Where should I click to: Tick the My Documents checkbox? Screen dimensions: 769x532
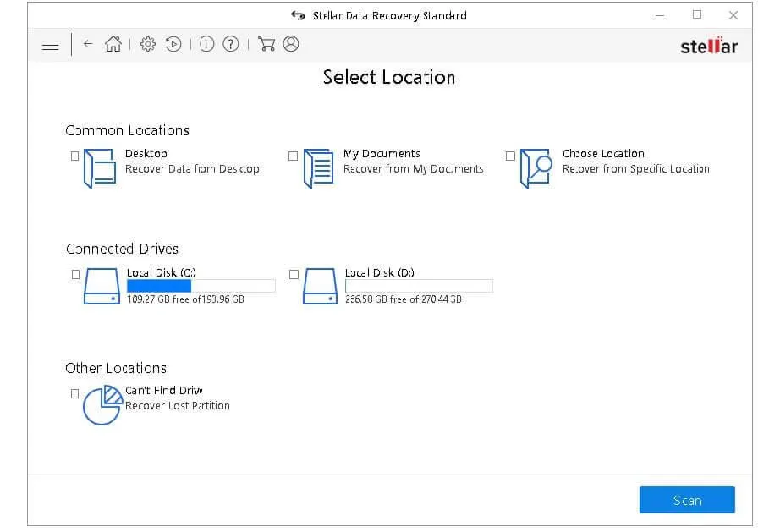293,156
